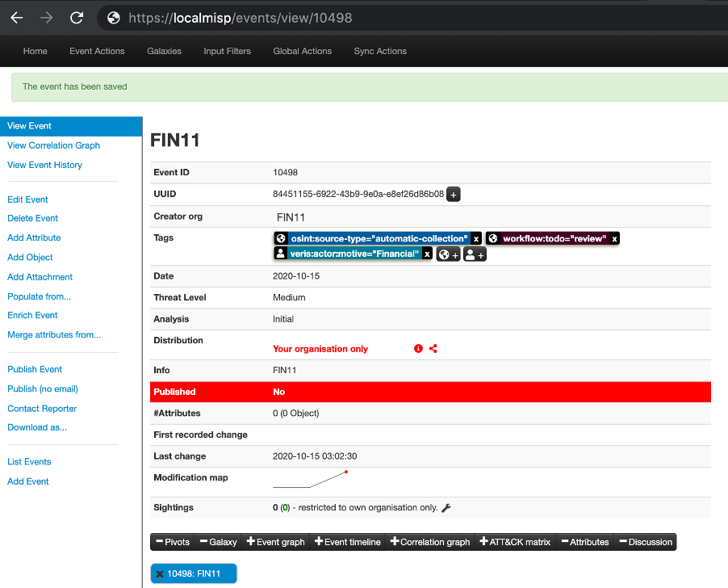Reload the page with refresh icon
Screen dimensions: 728x588
tap(77, 18)
